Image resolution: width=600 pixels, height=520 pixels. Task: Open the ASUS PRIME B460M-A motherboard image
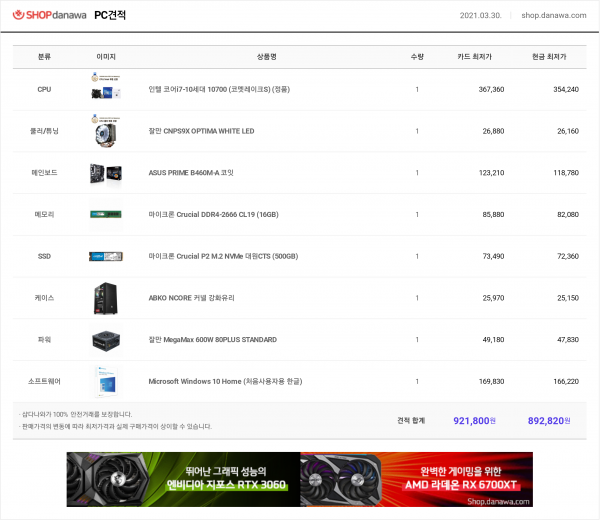pyautogui.click(x=106, y=173)
